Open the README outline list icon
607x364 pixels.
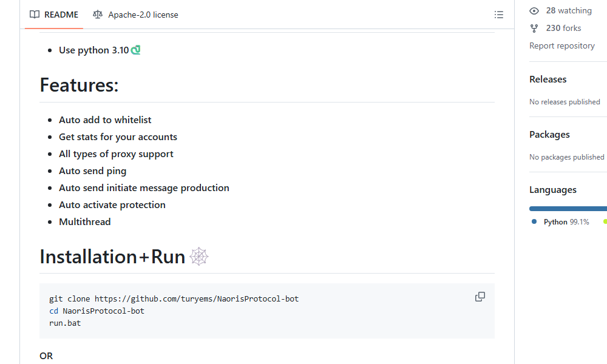pyautogui.click(x=499, y=15)
